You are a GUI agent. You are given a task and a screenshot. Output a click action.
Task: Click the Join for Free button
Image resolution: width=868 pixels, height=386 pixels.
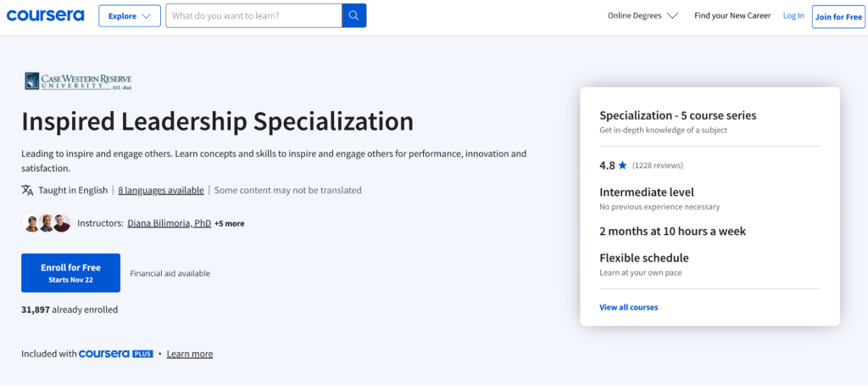pyautogui.click(x=838, y=17)
